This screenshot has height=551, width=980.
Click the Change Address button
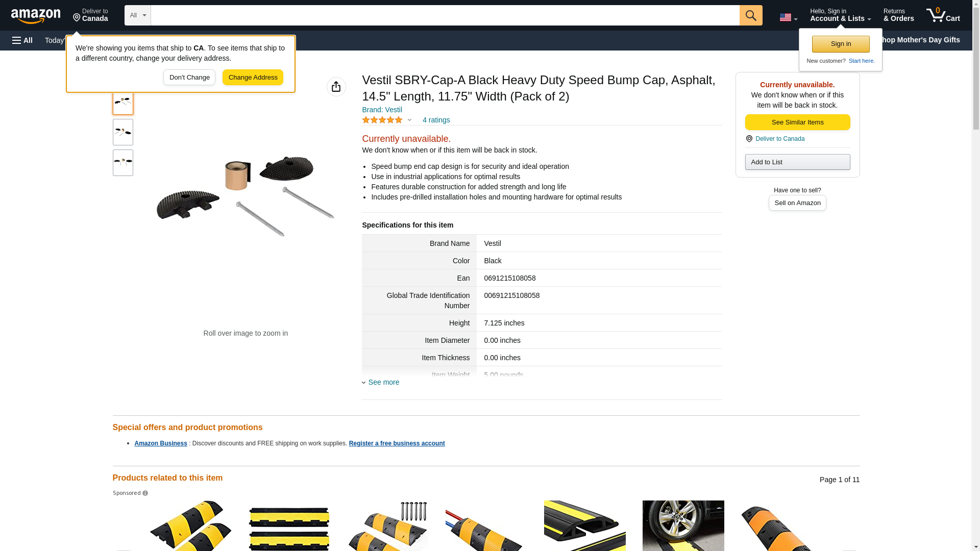[x=253, y=78]
